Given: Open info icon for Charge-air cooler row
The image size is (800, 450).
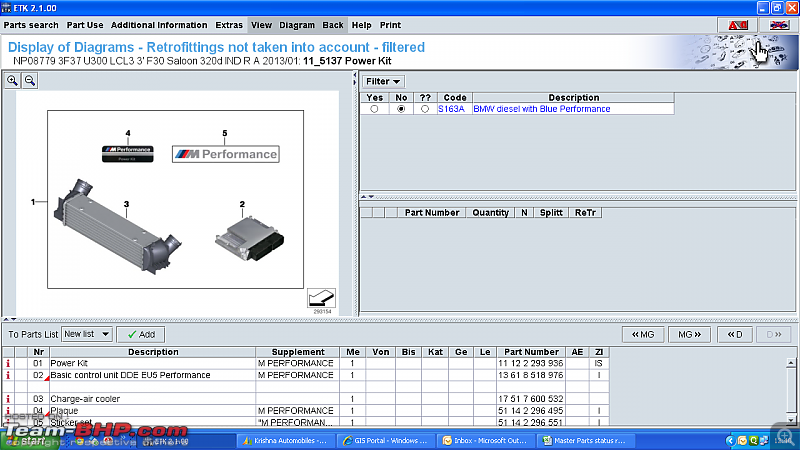Looking at the screenshot, I should click(x=8, y=399).
